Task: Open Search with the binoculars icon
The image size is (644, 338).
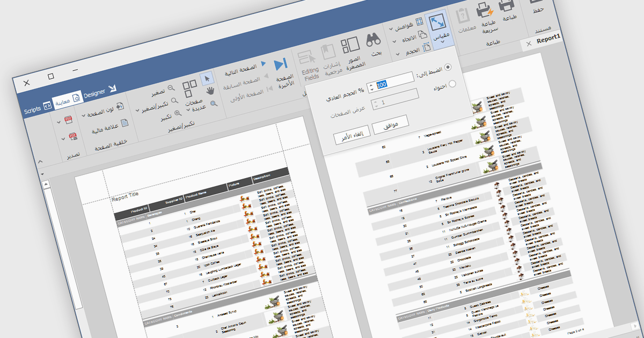Action: (374, 41)
